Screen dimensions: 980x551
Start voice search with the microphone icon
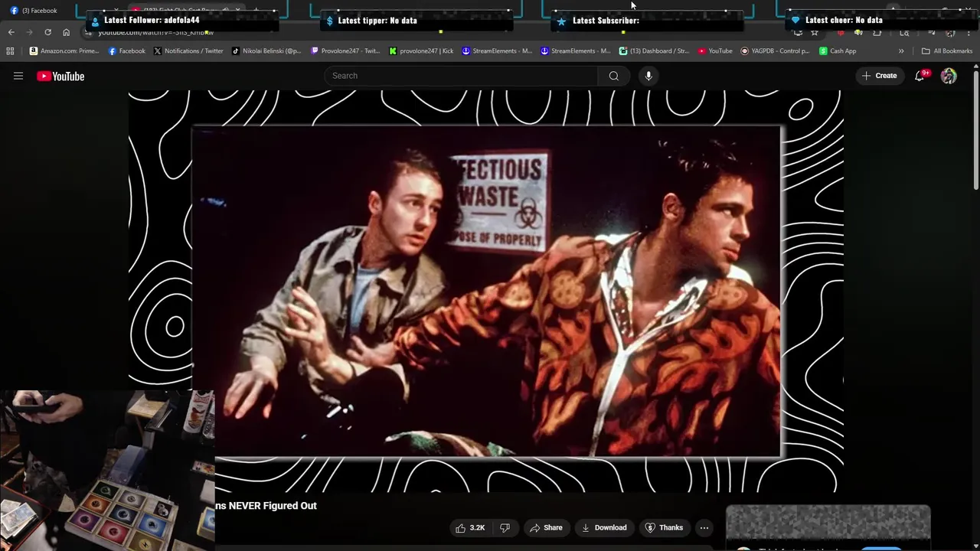tap(648, 76)
